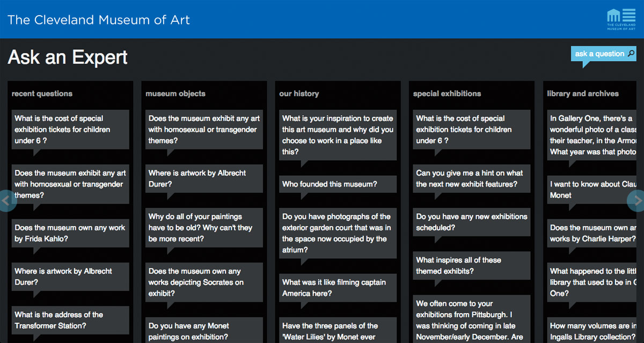Select the 'museum objects' column heading

[175, 93]
